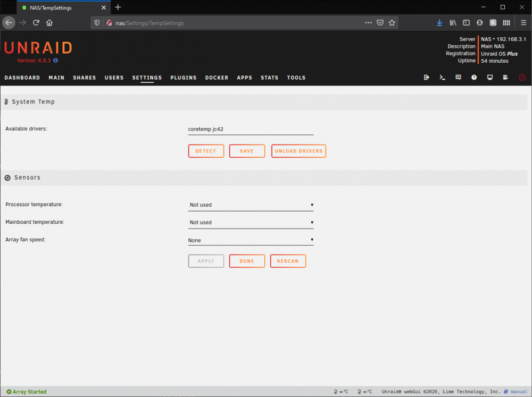
Task: Click the Done button
Action: [x=247, y=261]
